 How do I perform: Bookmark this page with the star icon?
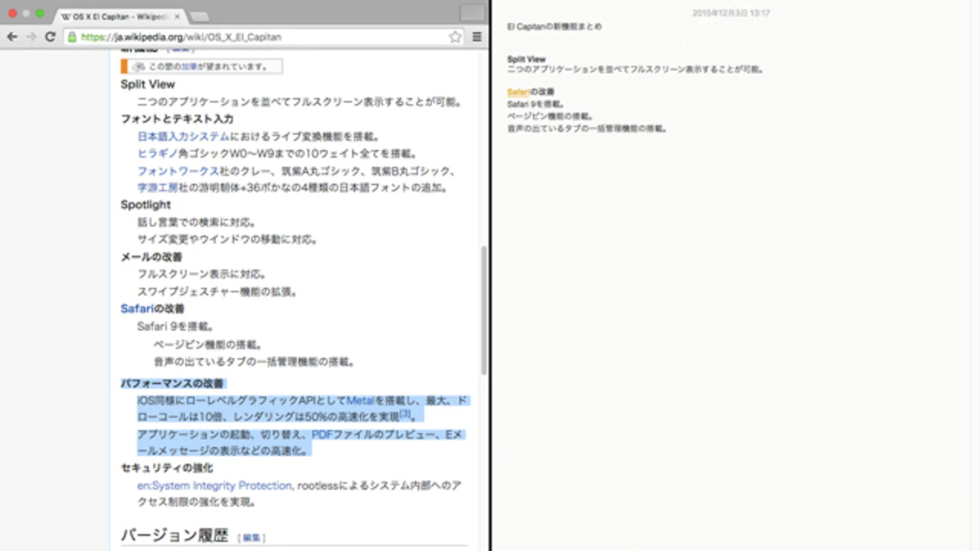(x=455, y=37)
